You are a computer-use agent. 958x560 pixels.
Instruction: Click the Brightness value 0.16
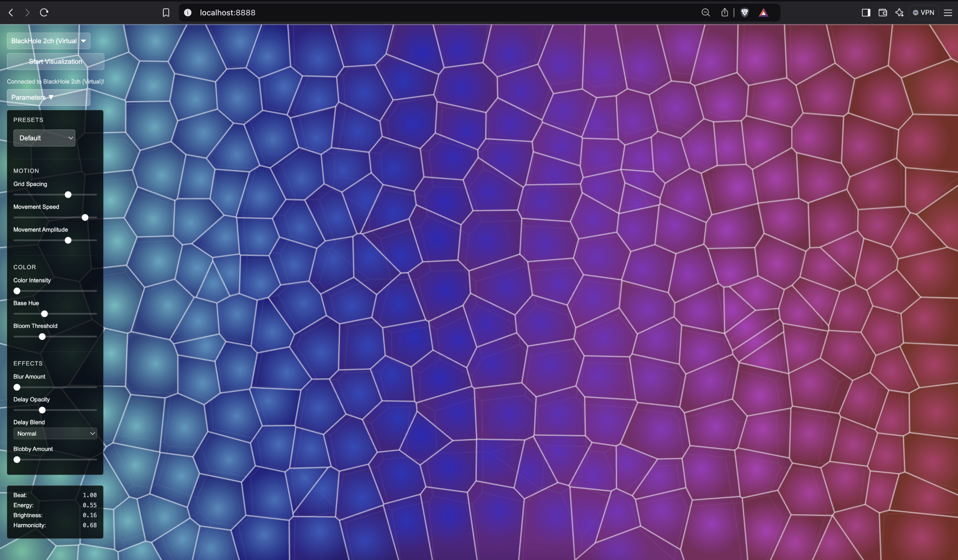point(90,515)
